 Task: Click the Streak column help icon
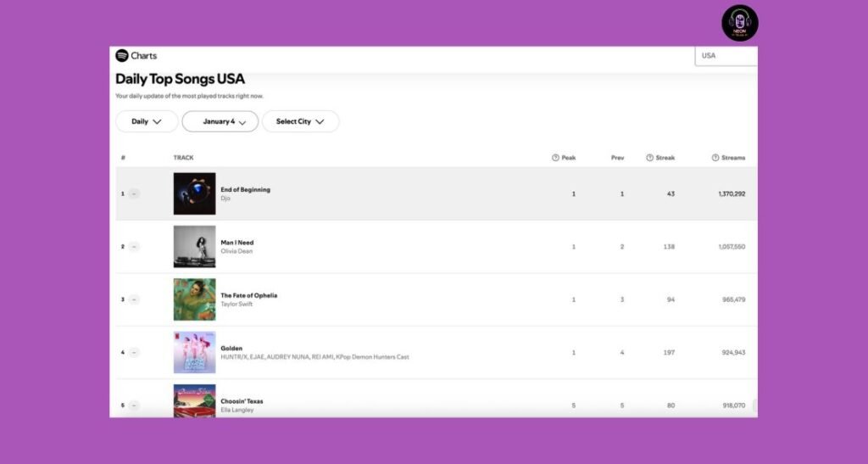[649, 158]
